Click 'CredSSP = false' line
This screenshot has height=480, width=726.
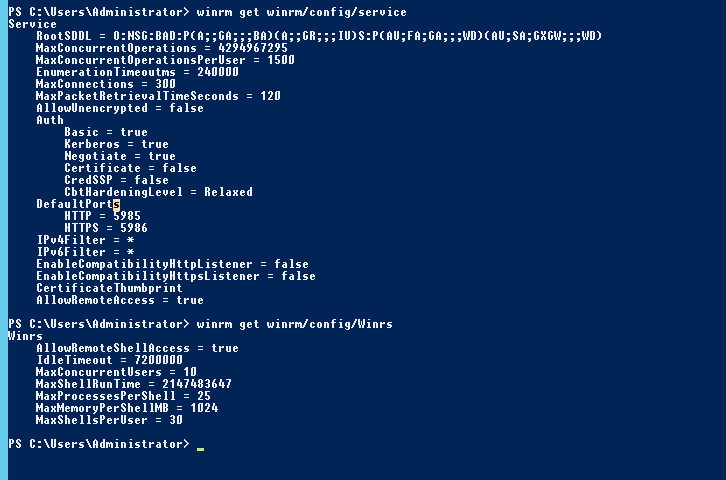pos(116,180)
